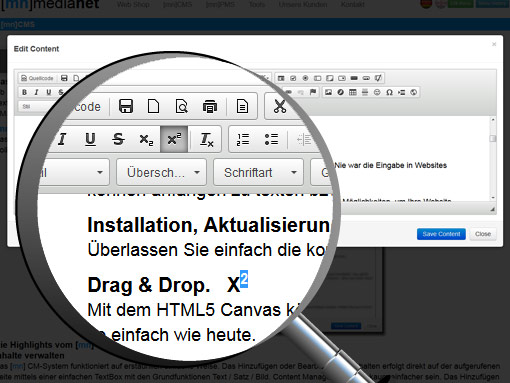Click the enlarged Print icon
This screenshot has height=383, width=510.
tap(210, 107)
